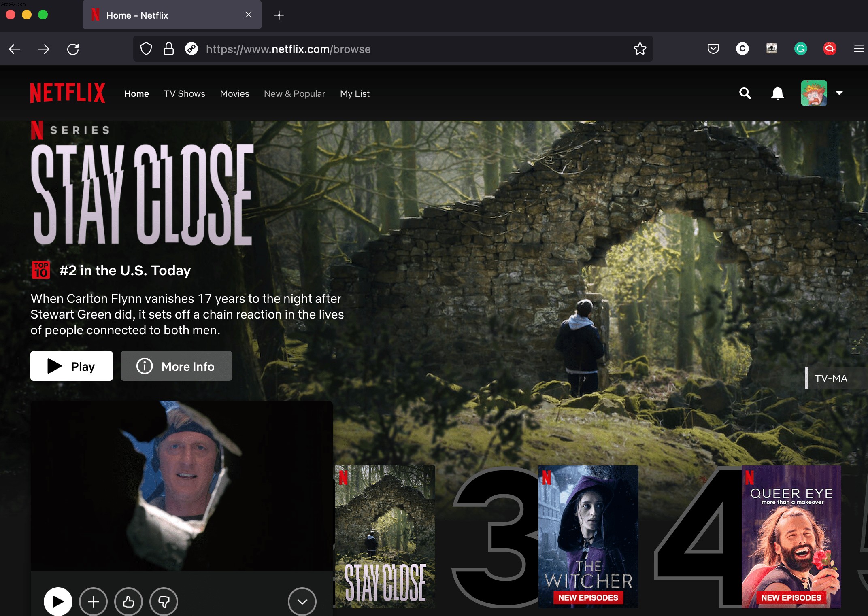Expand profile menu dropdown arrow
Viewport: 868px width, 616px height.
pos(839,93)
